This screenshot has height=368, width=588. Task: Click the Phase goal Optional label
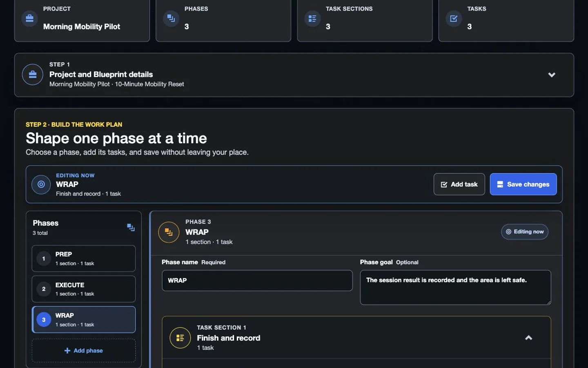click(x=389, y=263)
